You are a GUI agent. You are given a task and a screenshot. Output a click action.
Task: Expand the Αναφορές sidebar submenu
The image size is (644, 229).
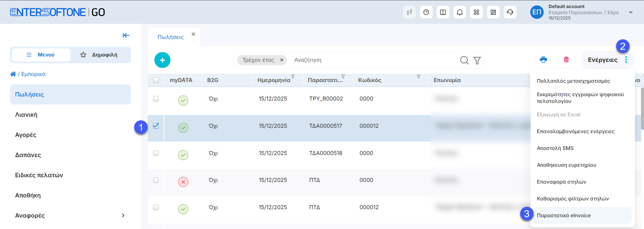(x=123, y=216)
